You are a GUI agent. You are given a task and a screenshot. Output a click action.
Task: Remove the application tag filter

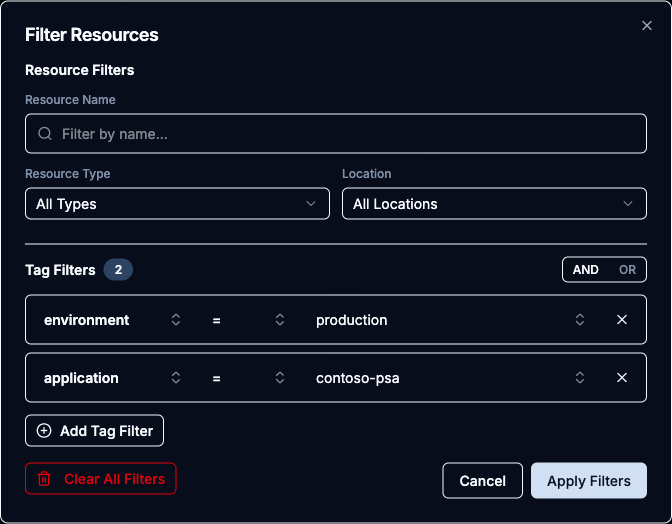pyautogui.click(x=622, y=378)
